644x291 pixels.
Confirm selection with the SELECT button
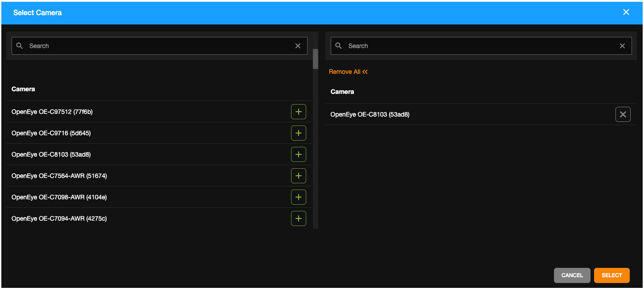point(611,275)
